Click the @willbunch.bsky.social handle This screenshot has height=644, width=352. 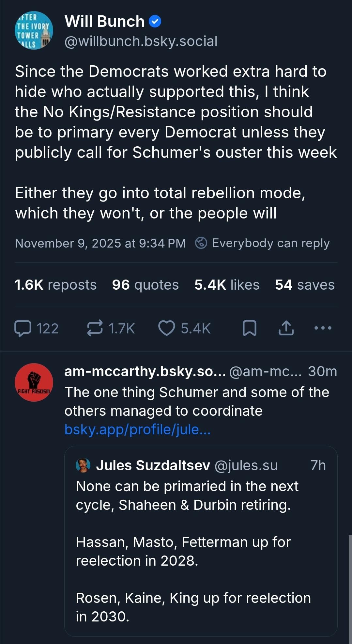141,41
